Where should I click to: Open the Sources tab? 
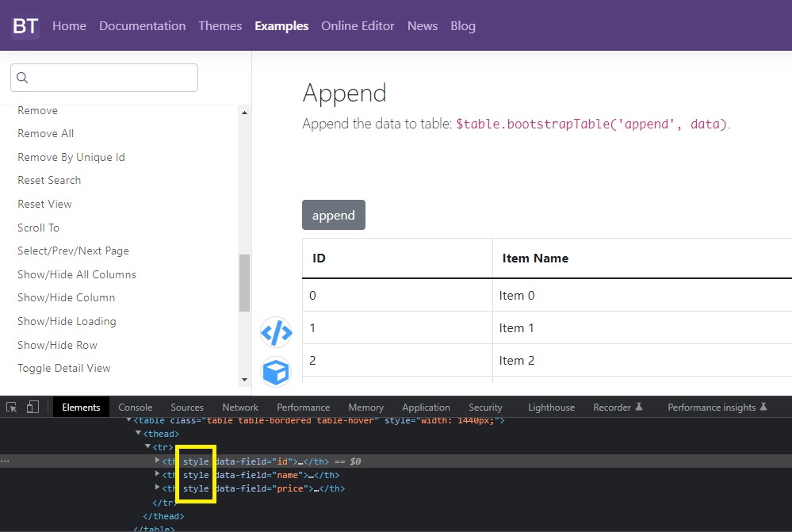point(187,408)
